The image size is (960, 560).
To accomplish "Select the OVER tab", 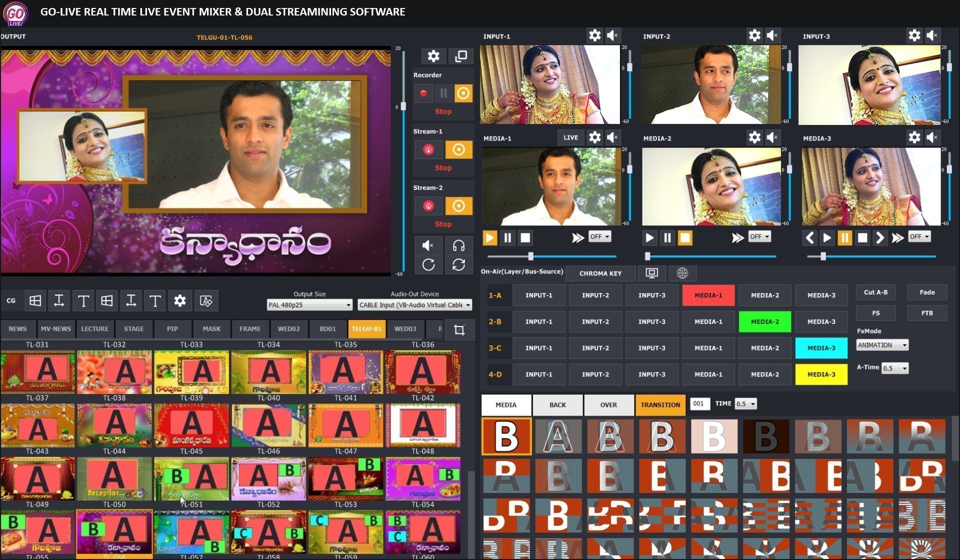I will click(608, 405).
